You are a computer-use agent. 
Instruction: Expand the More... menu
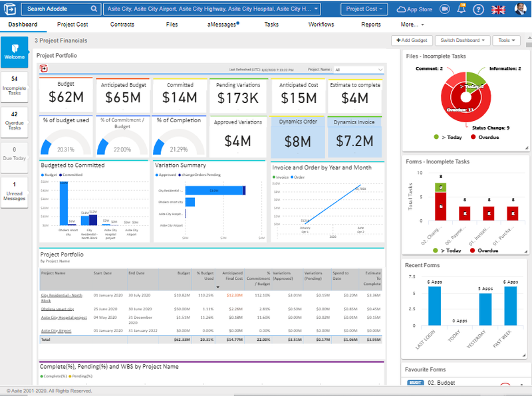[412, 25]
